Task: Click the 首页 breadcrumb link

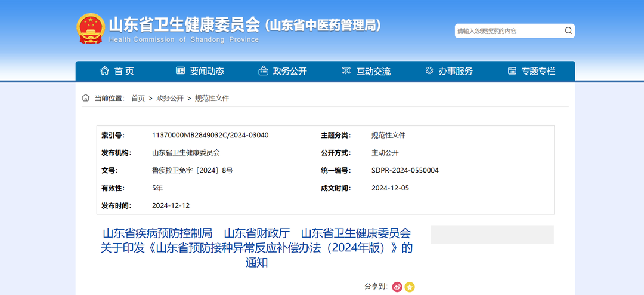Action: click(x=138, y=98)
